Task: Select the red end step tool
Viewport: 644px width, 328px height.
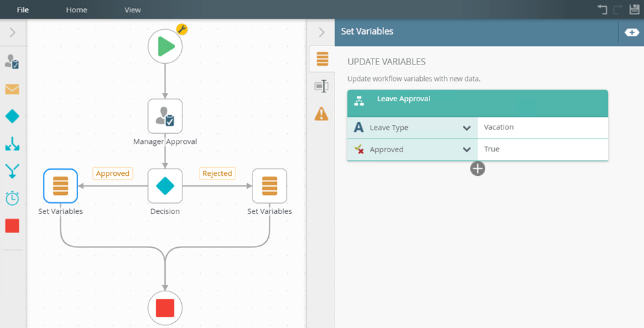Action: [x=12, y=226]
